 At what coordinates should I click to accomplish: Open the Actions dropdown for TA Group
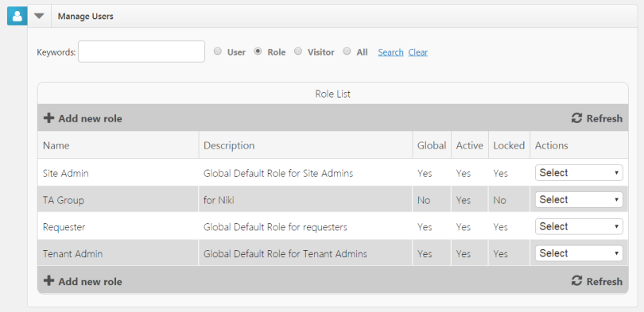579,199
